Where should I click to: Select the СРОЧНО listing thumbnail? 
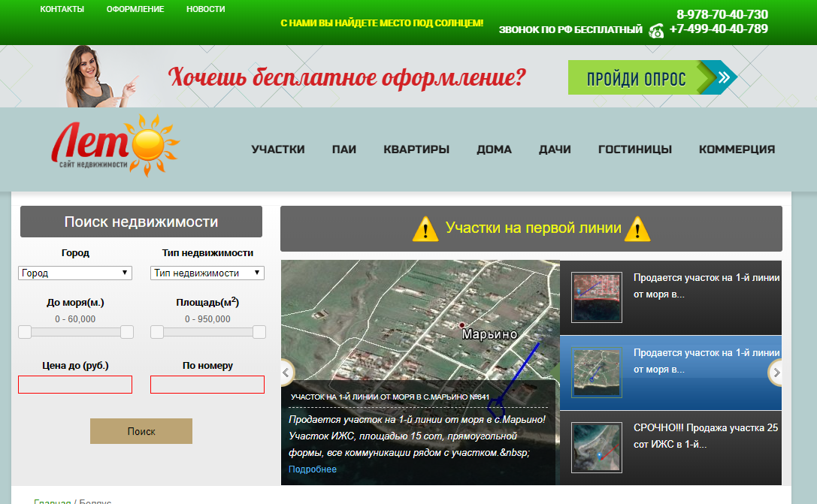597,448
